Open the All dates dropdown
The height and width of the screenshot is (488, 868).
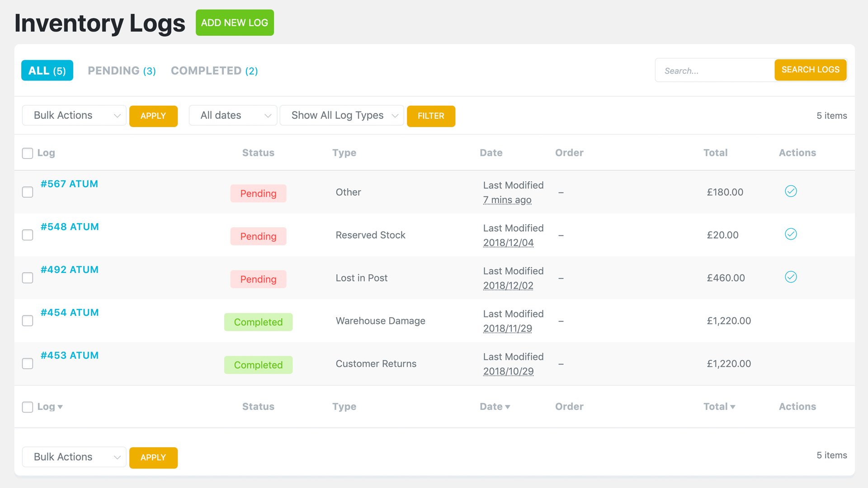(233, 116)
